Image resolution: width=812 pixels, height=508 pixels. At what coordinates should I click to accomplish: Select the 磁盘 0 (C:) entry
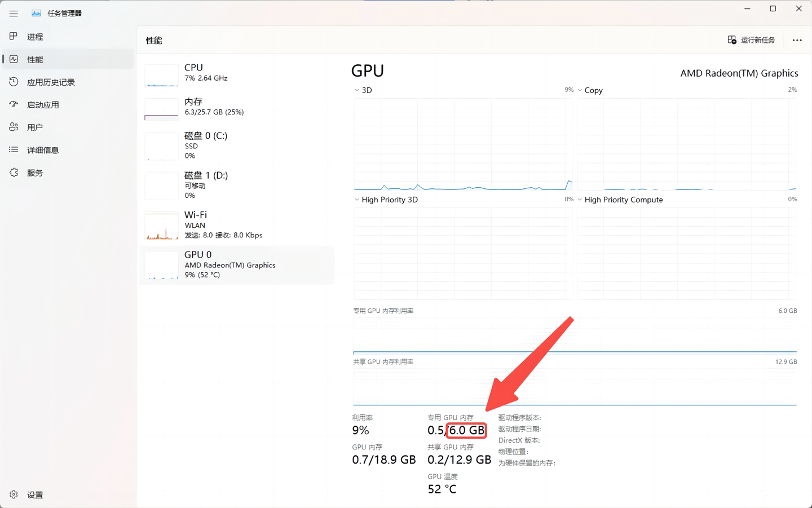click(237, 145)
